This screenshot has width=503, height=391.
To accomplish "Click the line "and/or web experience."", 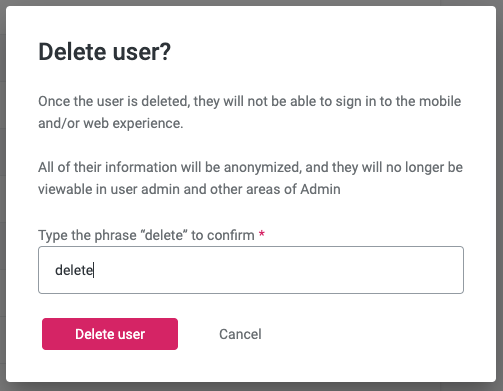I will pos(111,123).
